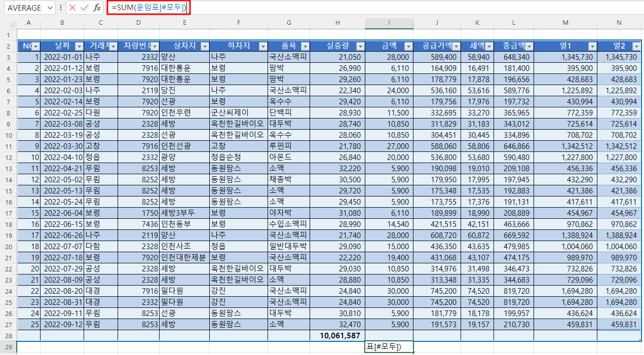Cancel the formula entry with X icon
Image resolution: width=644 pixels, height=355 pixels.
[73, 8]
